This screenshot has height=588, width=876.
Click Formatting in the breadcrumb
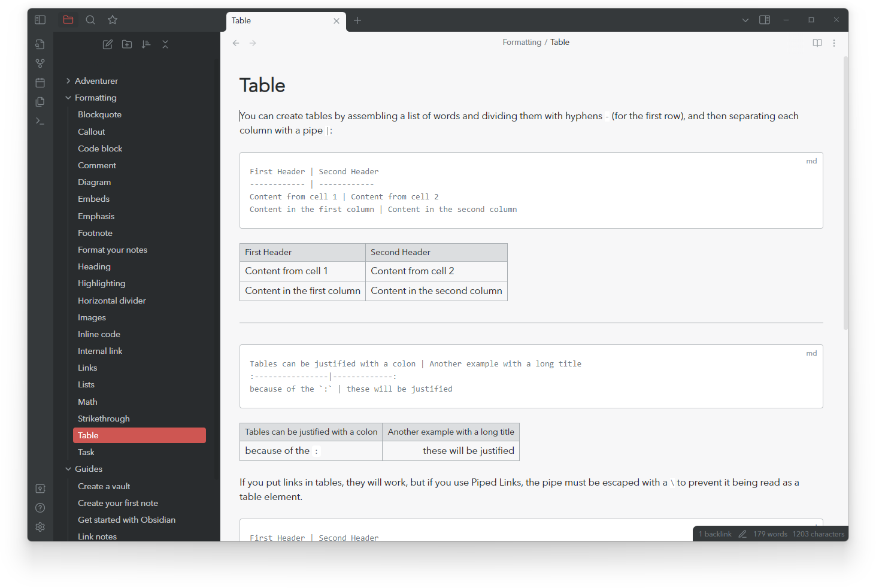point(522,42)
